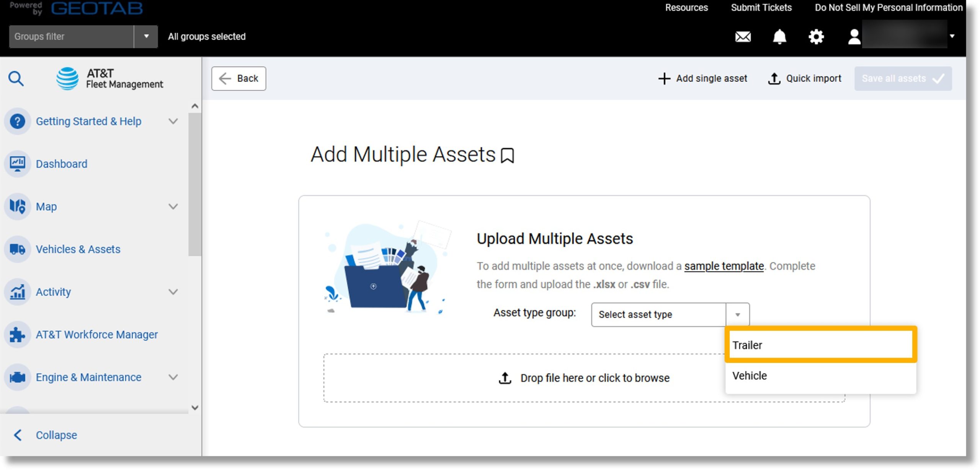Click the settings gear icon
Viewport: 980px width, 470px height.
[x=816, y=36]
